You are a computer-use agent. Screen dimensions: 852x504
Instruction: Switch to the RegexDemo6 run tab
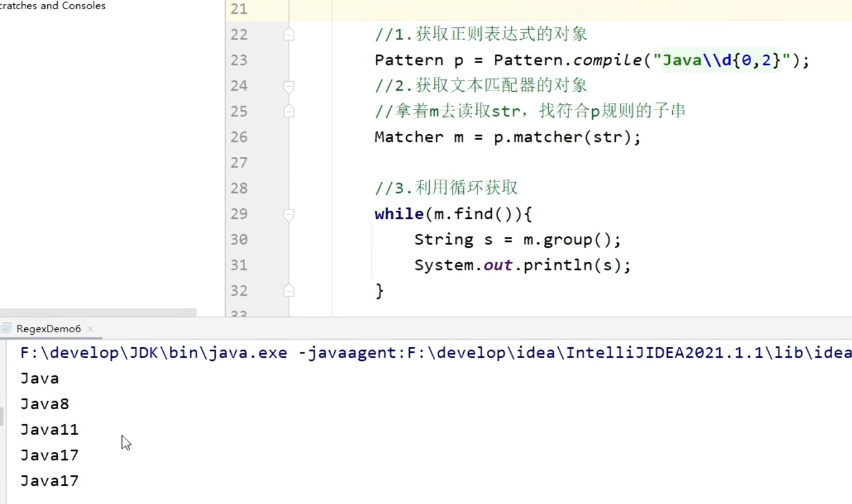coord(48,329)
